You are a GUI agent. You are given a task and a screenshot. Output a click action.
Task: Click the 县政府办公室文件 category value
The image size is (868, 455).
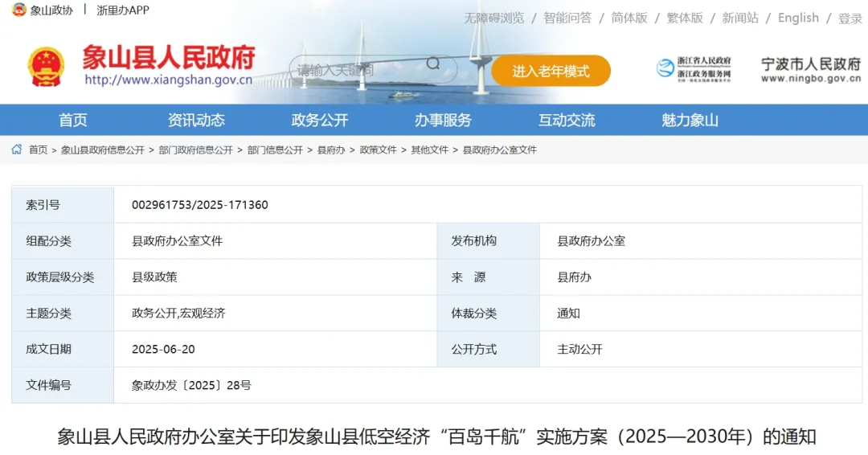[177, 241]
